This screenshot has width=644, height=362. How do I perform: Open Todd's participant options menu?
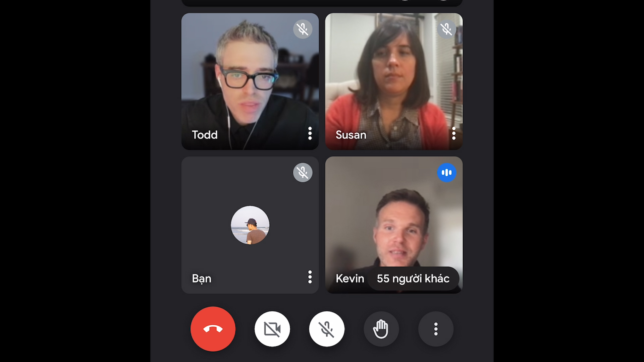coord(310,134)
